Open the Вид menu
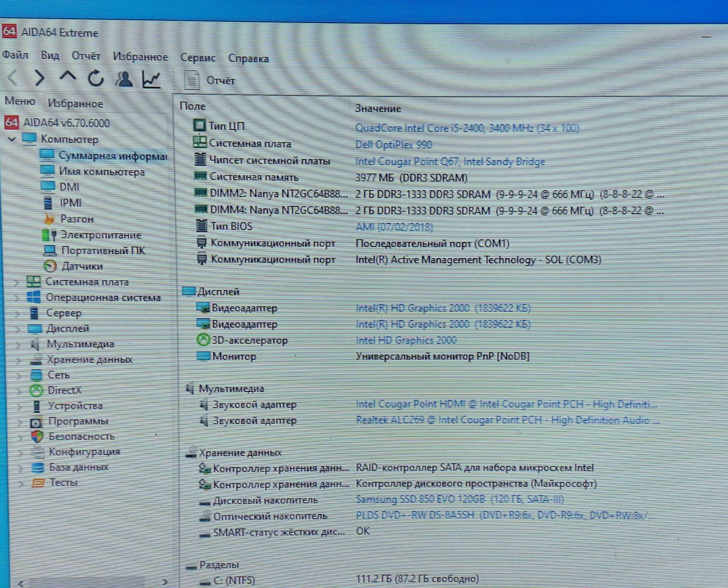Screen dimensions: 728x588 50,55
